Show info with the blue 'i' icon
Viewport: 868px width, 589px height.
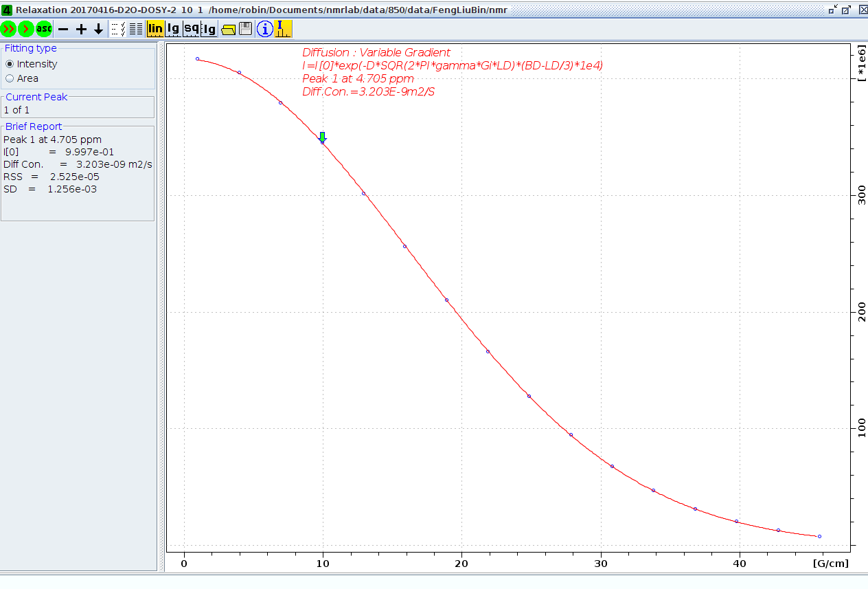tap(264, 29)
